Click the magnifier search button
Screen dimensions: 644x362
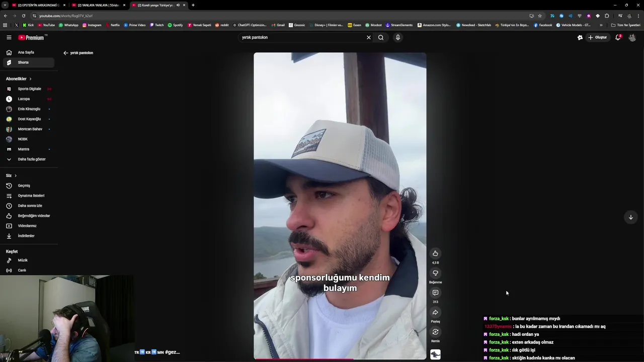click(x=381, y=37)
